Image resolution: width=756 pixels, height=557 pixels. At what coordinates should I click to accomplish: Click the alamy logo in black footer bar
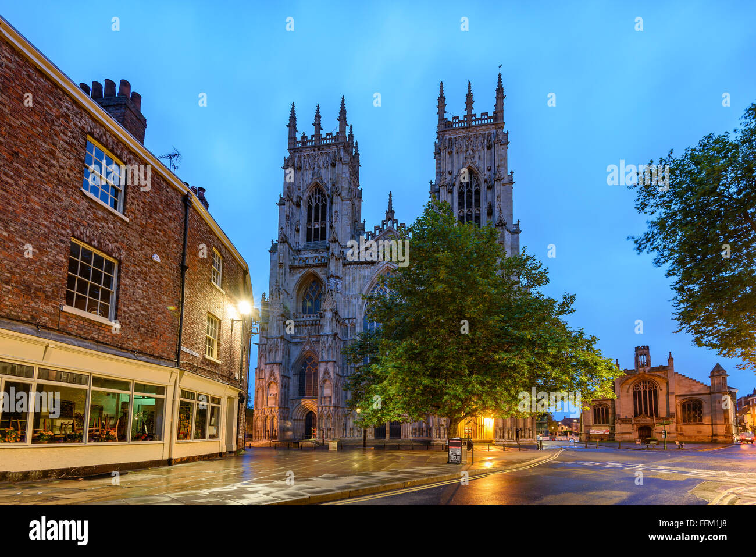59,530
